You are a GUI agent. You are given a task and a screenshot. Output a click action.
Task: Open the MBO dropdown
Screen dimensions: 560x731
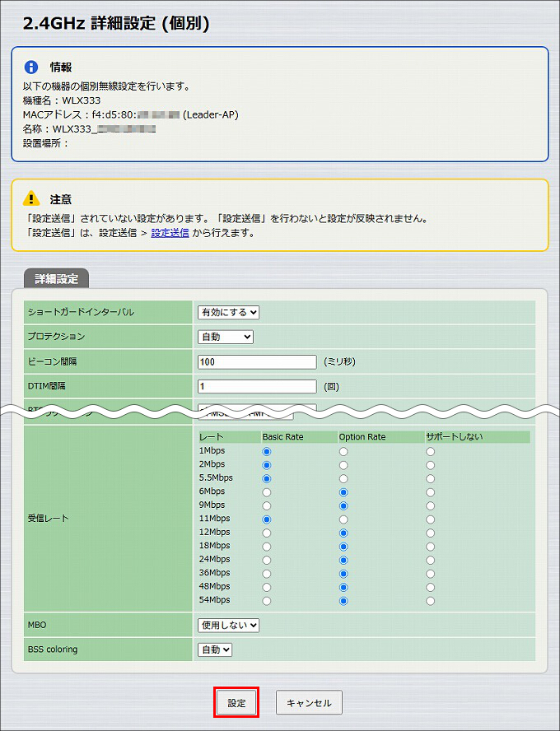[228, 625]
